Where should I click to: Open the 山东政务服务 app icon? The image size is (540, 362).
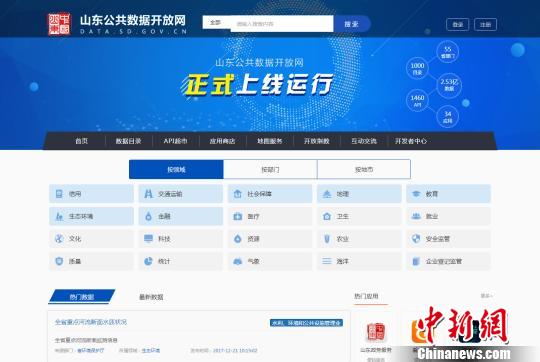coord(376,332)
